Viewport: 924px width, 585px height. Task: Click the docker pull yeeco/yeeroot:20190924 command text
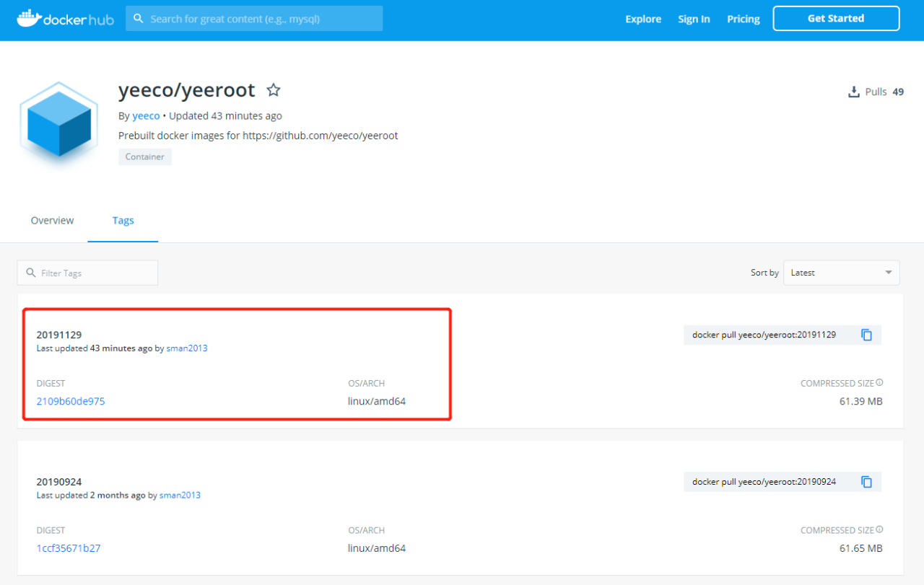764,482
